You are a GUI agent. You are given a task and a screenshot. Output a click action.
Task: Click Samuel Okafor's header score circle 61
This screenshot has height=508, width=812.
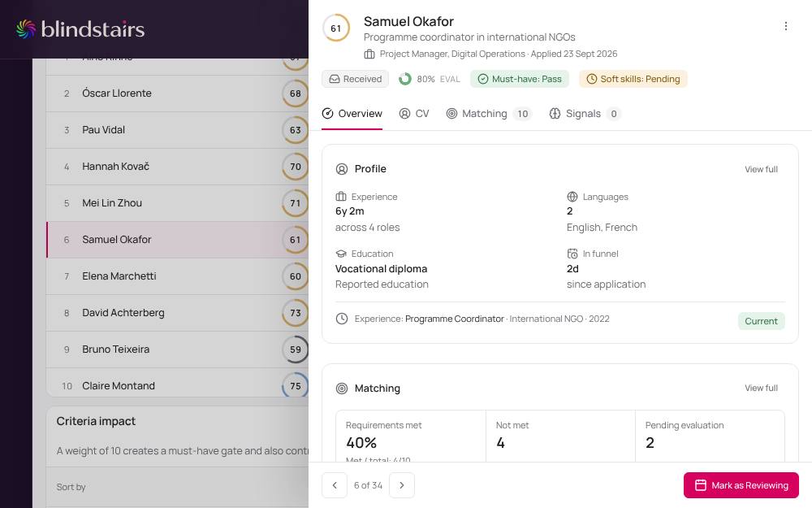336,28
